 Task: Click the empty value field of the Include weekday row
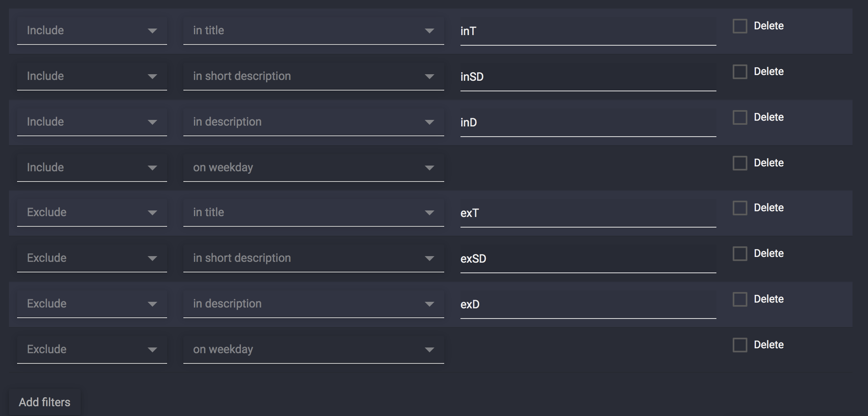click(587, 167)
